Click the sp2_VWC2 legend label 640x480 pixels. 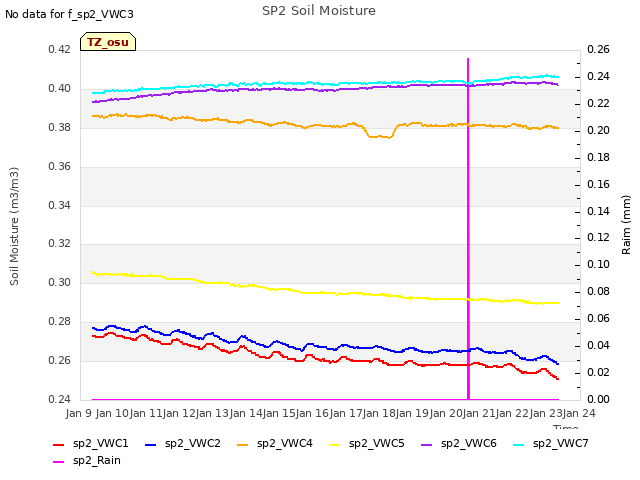pos(193,443)
